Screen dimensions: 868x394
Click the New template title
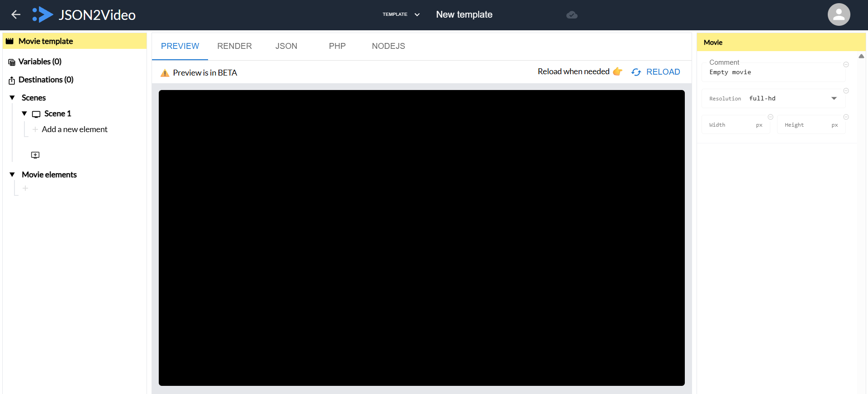point(464,14)
